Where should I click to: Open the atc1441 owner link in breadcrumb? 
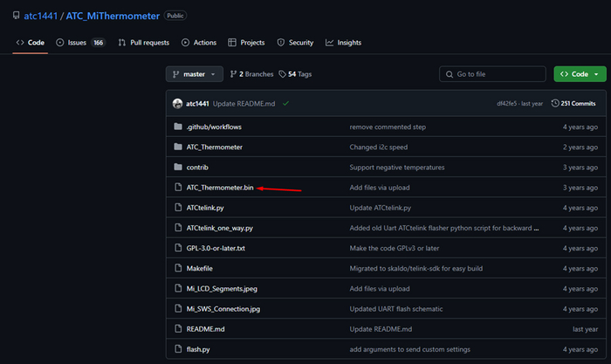click(x=41, y=16)
